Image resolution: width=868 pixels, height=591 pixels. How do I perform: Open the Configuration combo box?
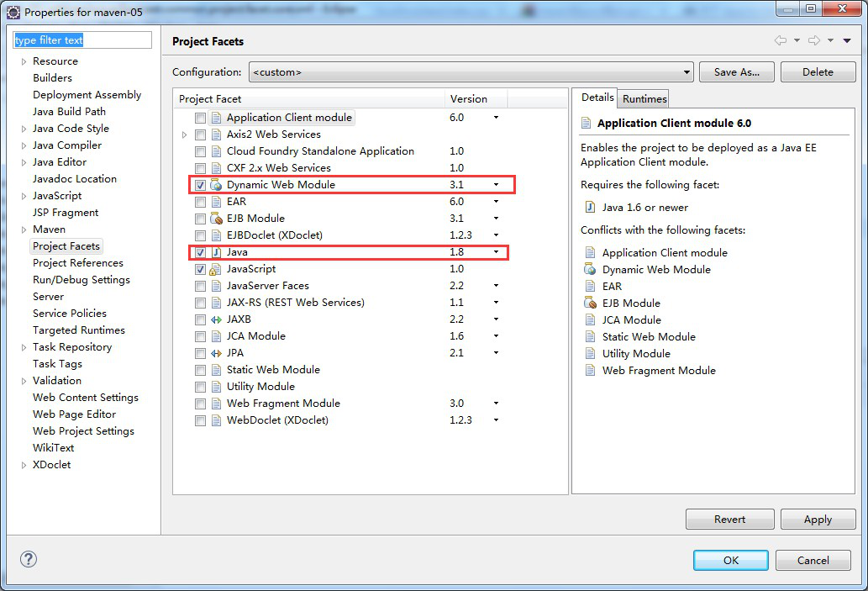(x=471, y=72)
